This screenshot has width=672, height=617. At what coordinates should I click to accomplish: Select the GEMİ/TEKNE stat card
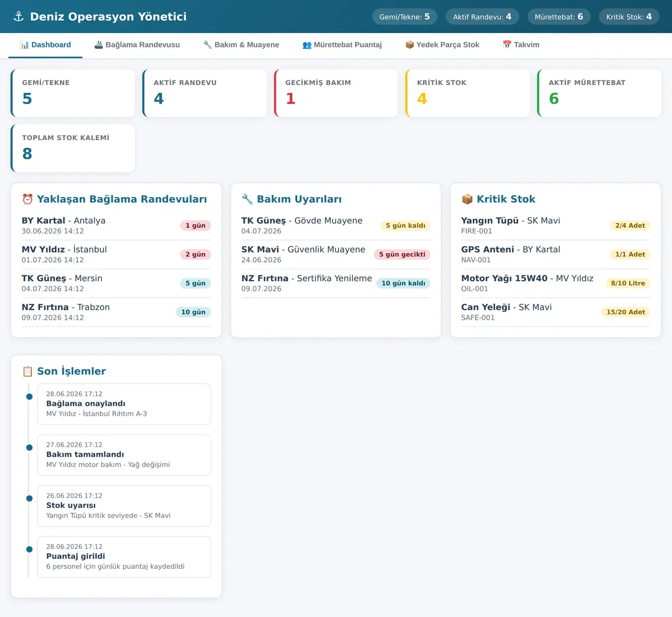73,93
